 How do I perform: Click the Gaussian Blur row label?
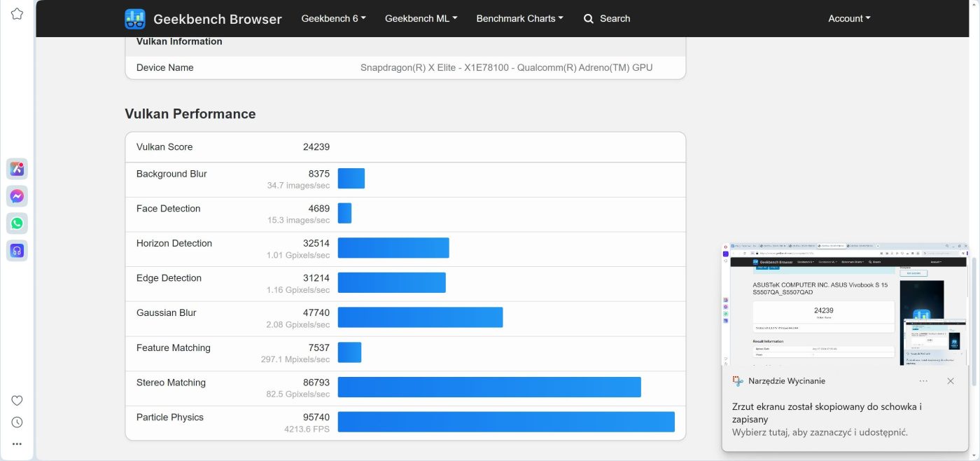click(x=167, y=312)
